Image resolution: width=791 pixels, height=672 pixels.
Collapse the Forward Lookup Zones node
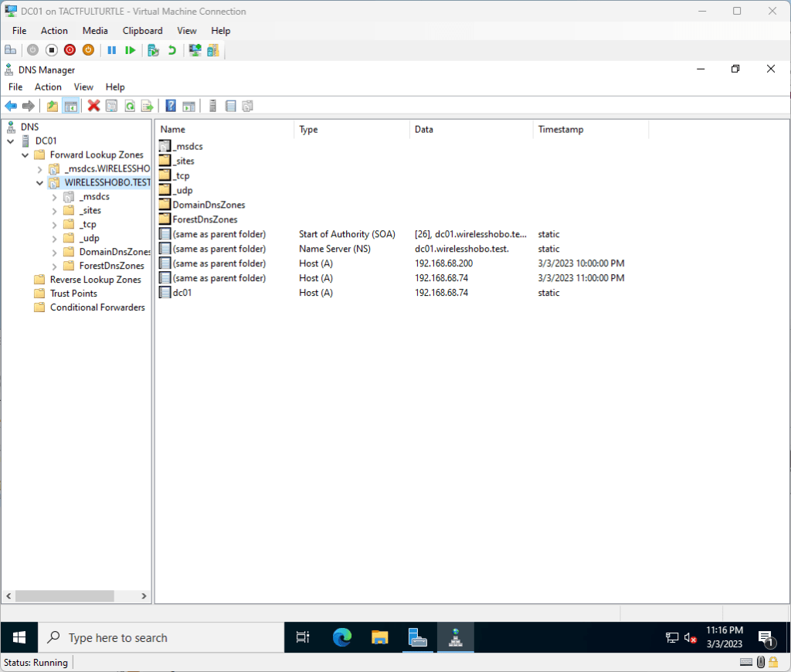point(25,155)
